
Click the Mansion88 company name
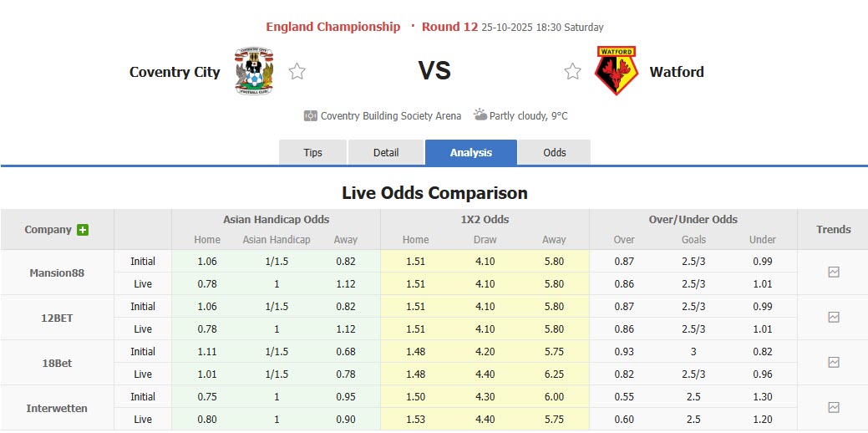(x=57, y=273)
